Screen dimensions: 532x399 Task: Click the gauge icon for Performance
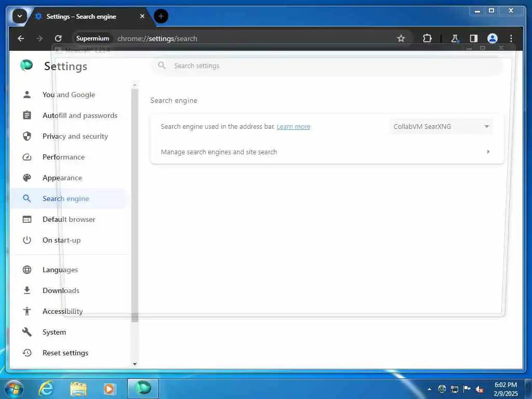(x=27, y=157)
